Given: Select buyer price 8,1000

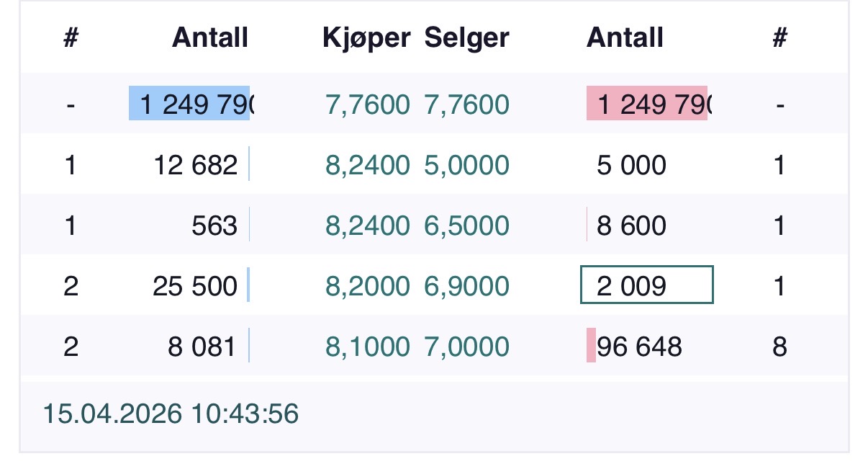Looking at the screenshot, I should pyautogui.click(x=367, y=347).
